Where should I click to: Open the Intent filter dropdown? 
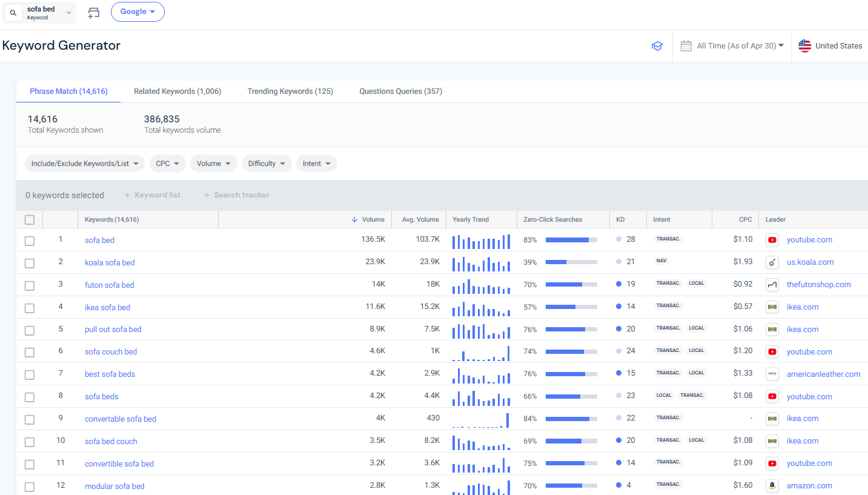(x=317, y=164)
